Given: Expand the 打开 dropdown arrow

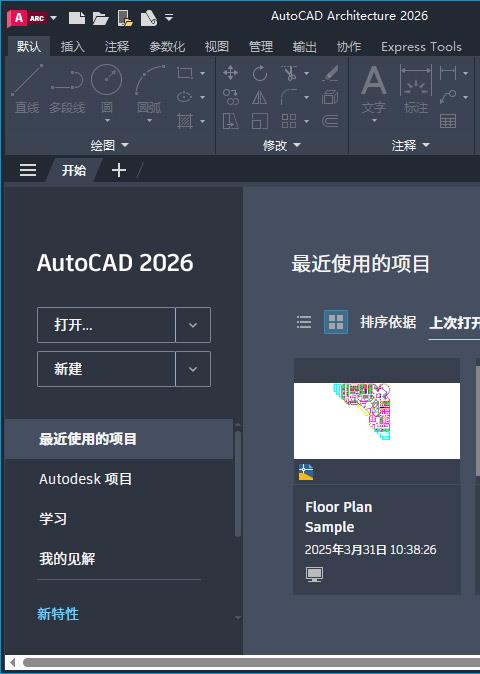Looking at the screenshot, I should click(x=193, y=325).
